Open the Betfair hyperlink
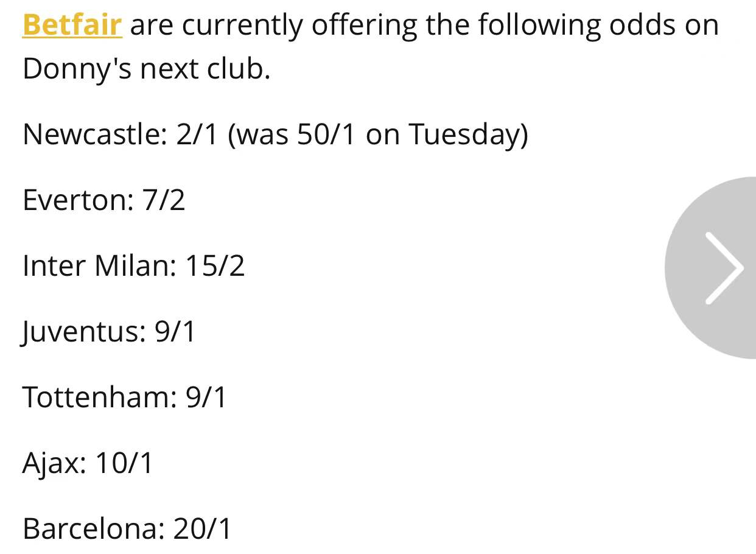The image size is (756, 554). (72, 26)
